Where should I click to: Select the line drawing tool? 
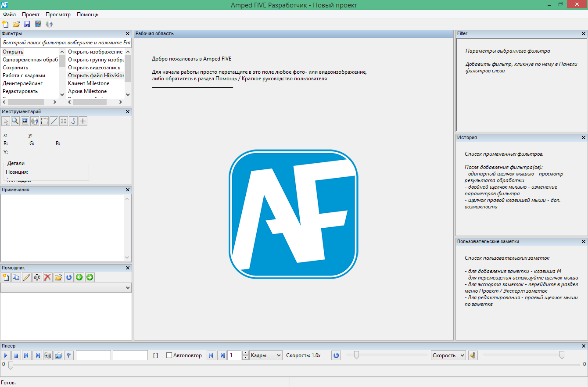pos(54,121)
